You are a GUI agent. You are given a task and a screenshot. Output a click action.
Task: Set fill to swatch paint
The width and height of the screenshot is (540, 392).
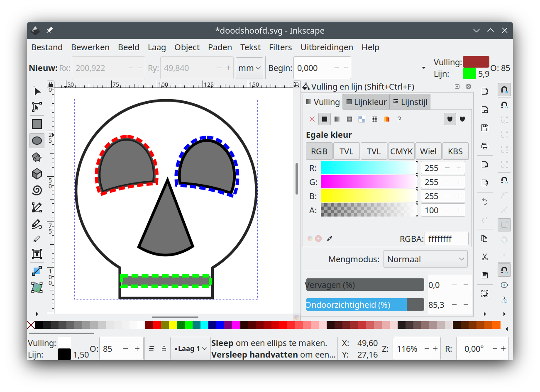[387, 119]
